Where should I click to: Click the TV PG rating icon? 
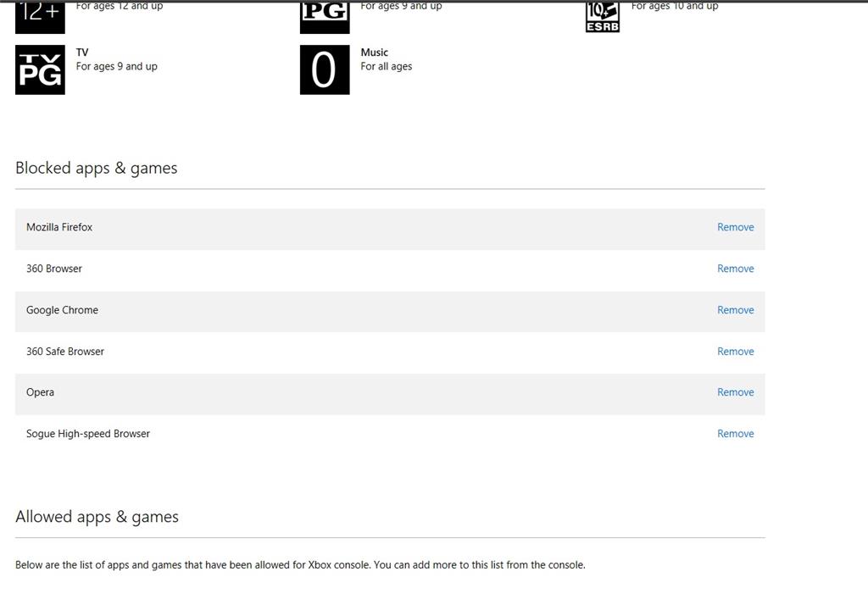click(x=40, y=69)
